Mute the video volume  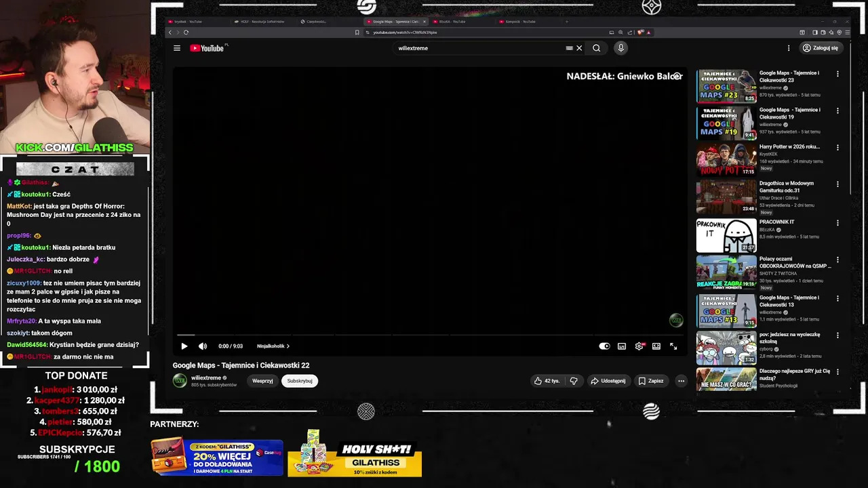tap(202, 346)
